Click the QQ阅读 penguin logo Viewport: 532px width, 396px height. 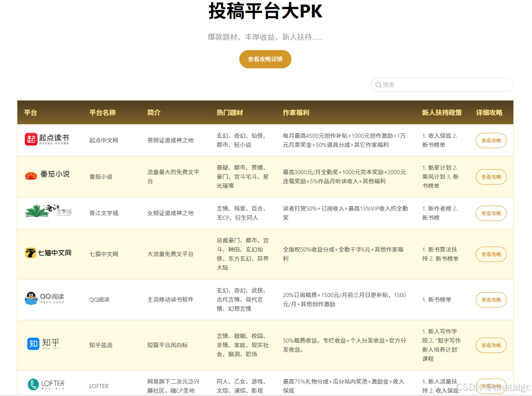44,298
